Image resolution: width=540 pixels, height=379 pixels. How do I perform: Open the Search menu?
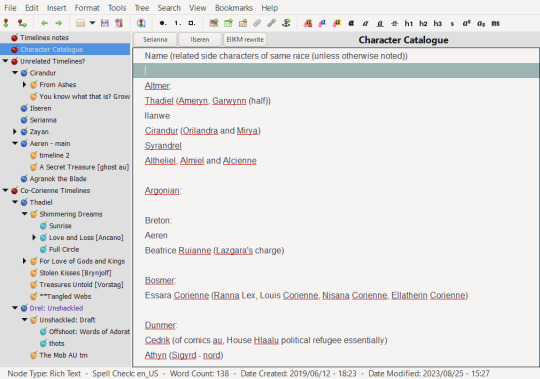tap(169, 8)
